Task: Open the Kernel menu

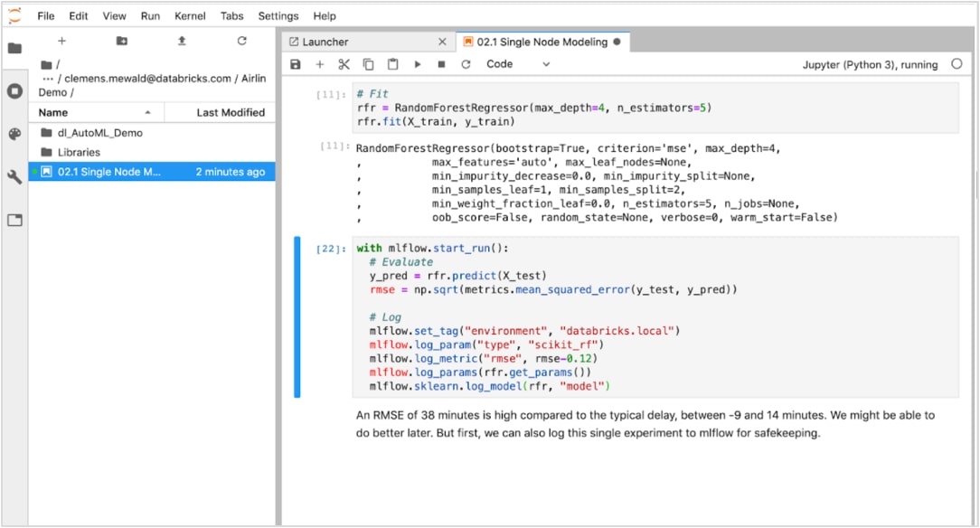Action: (189, 15)
